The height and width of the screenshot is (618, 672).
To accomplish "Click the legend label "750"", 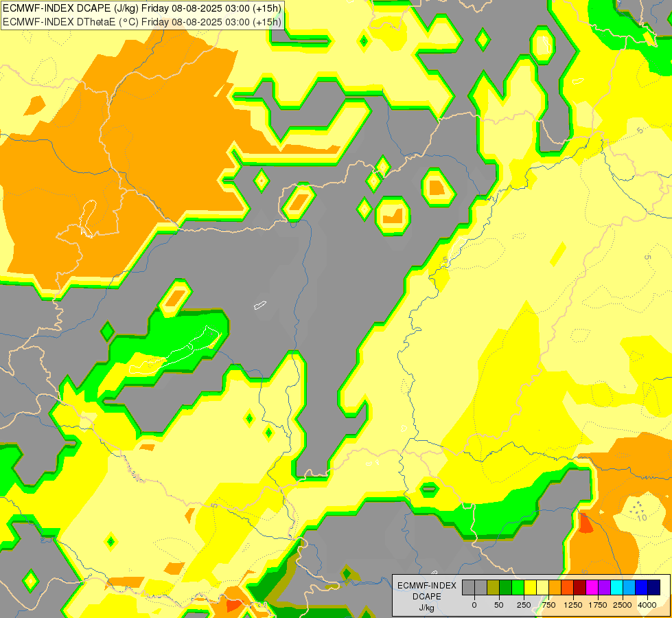I will click(x=548, y=605).
